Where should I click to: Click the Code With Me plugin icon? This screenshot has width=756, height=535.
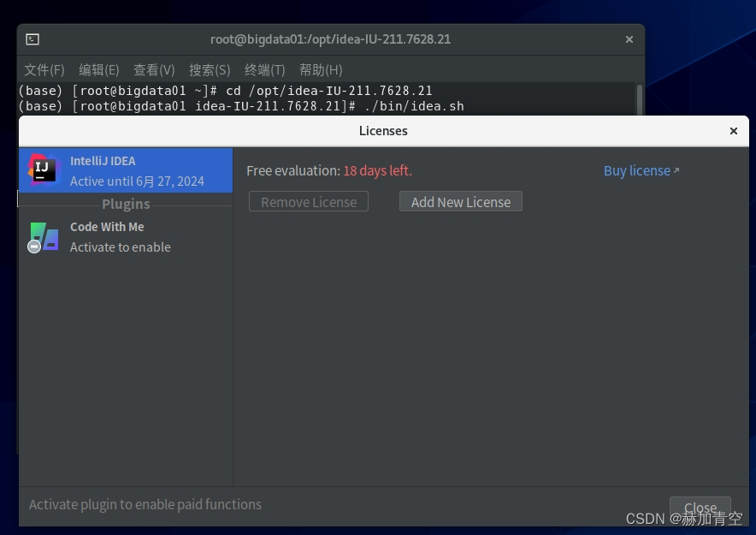[x=44, y=237]
